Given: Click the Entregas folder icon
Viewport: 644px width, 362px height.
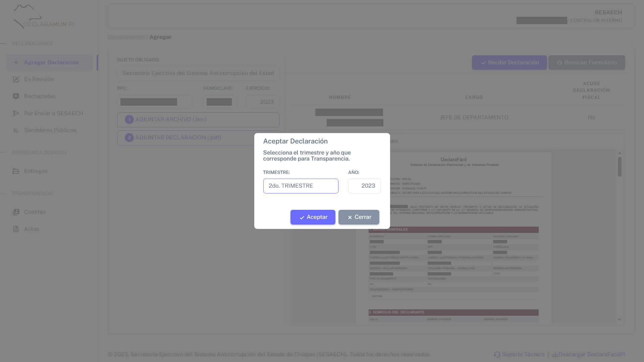Looking at the screenshot, I should tap(16, 171).
